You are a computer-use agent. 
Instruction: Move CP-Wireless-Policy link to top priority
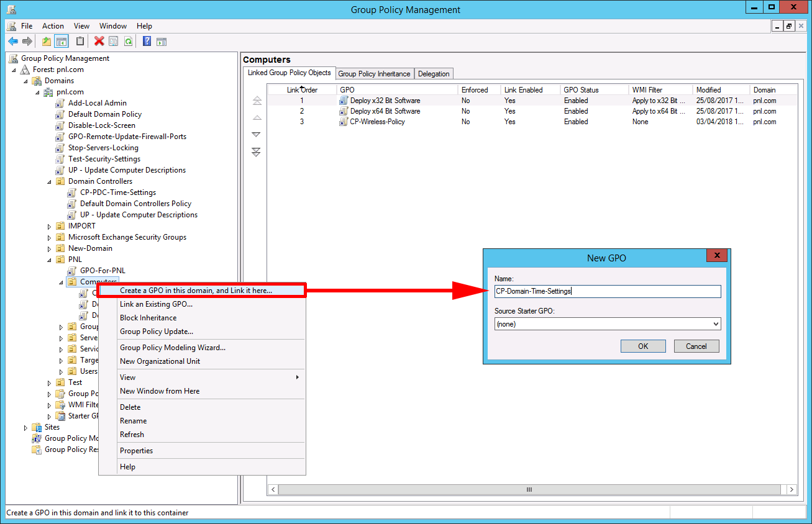(x=256, y=99)
